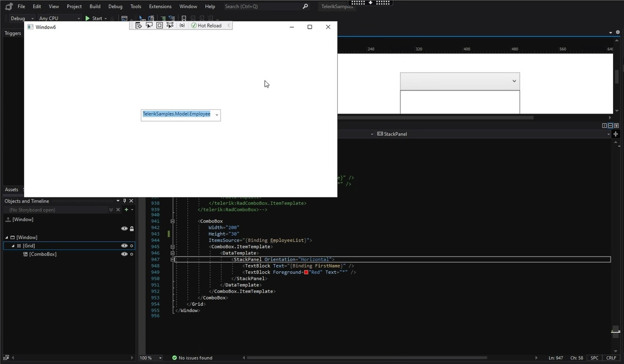Image resolution: width=624 pixels, height=364 pixels.
Task: Open the designer ComboBox preview arrow
Action: click(514, 81)
